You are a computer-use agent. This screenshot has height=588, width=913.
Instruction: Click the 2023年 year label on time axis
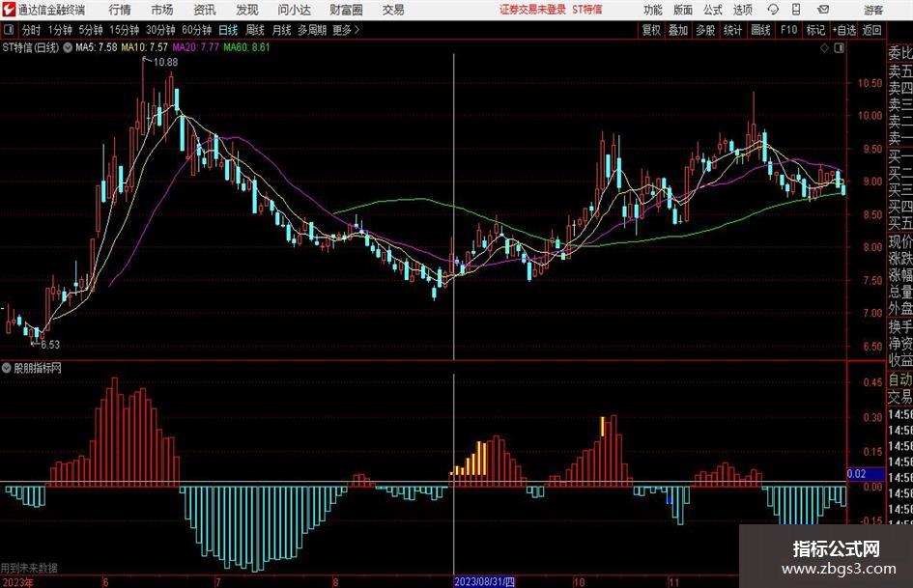pyautogui.click(x=17, y=583)
